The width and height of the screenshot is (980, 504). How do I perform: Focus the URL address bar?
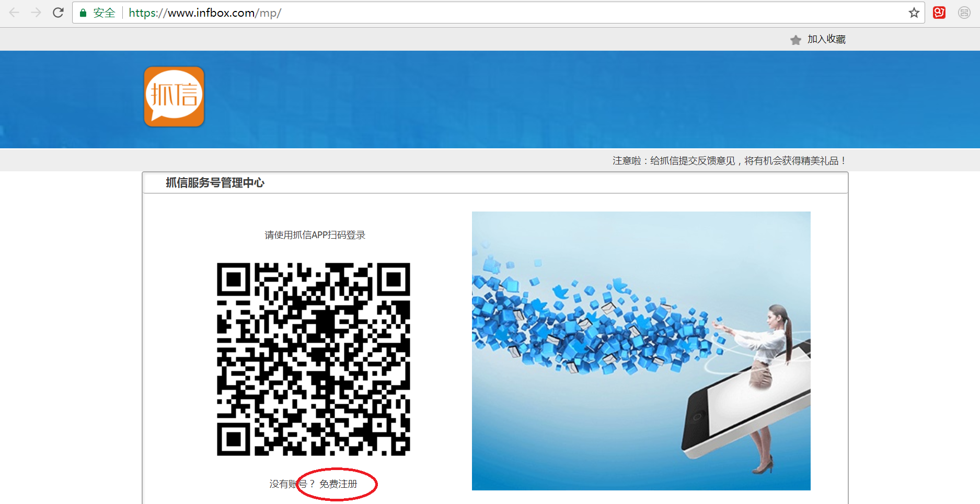click(470, 13)
